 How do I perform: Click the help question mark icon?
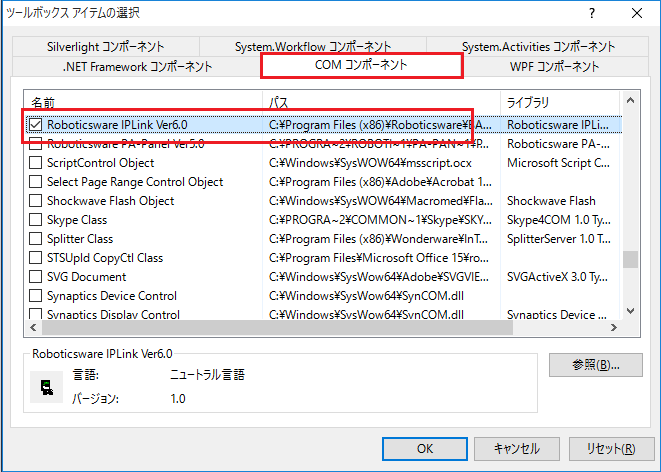click(592, 13)
